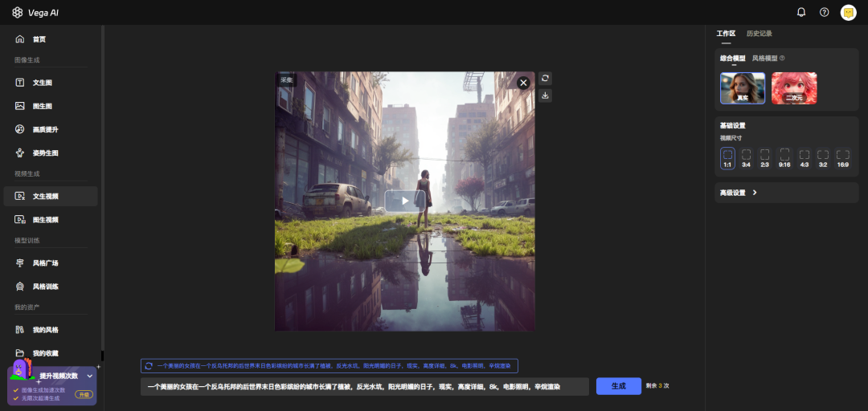868x411 pixels.
Task: Switch to the 历史记录 history tab
Action: pos(759,34)
